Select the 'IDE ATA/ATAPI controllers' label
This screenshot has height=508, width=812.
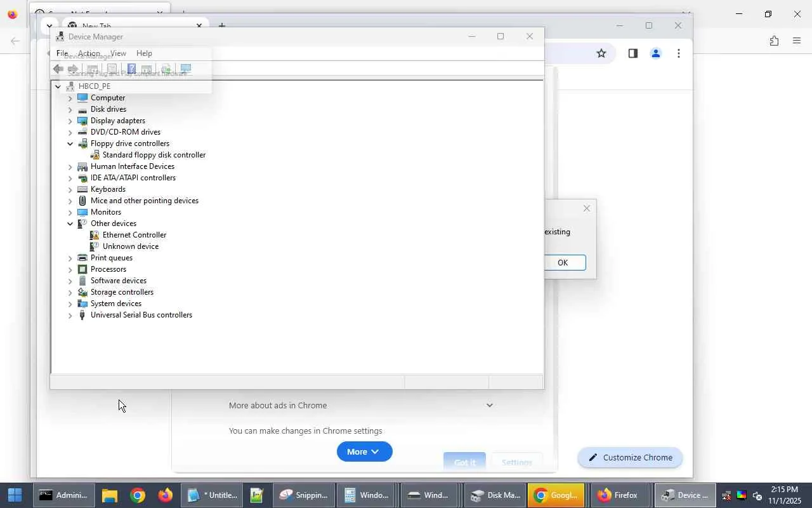[x=133, y=178]
